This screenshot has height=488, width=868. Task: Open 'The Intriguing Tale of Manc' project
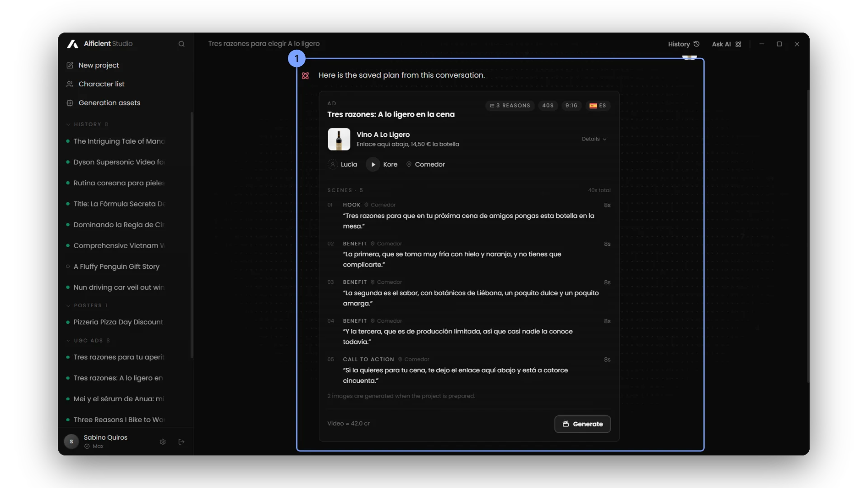coord(119,141)
